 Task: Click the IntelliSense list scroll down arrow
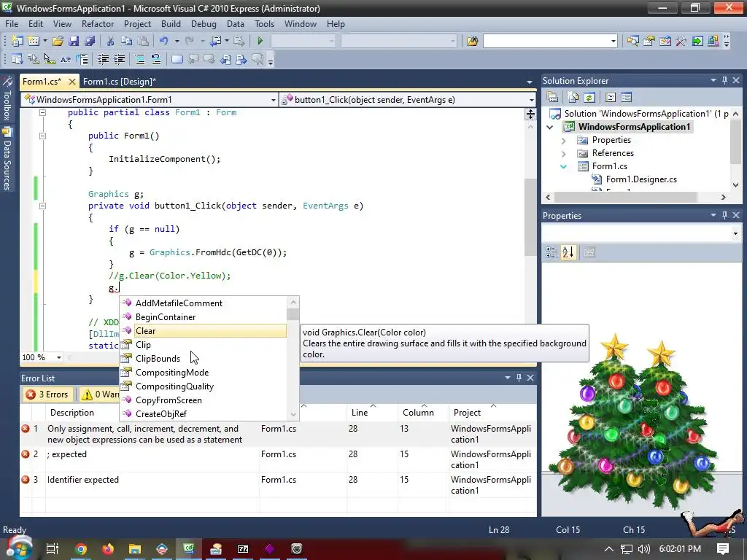coord(293,414)
